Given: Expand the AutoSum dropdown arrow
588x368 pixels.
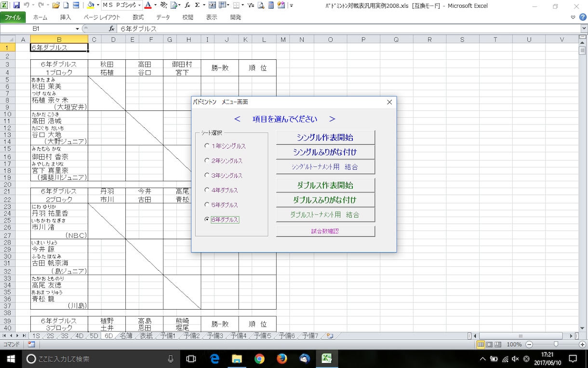Looking at the screenshot, I should [203, 6].
